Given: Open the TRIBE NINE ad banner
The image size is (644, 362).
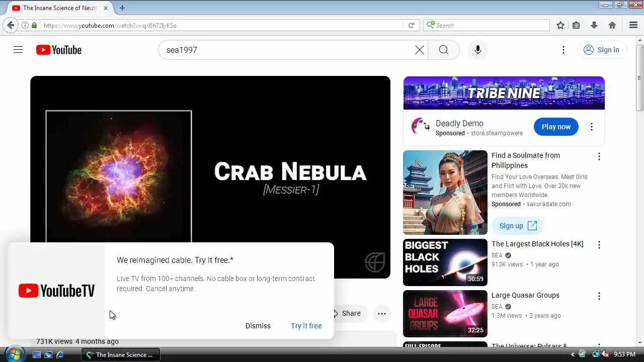Looking at the screenshot, I should click(x=504, y=93).
